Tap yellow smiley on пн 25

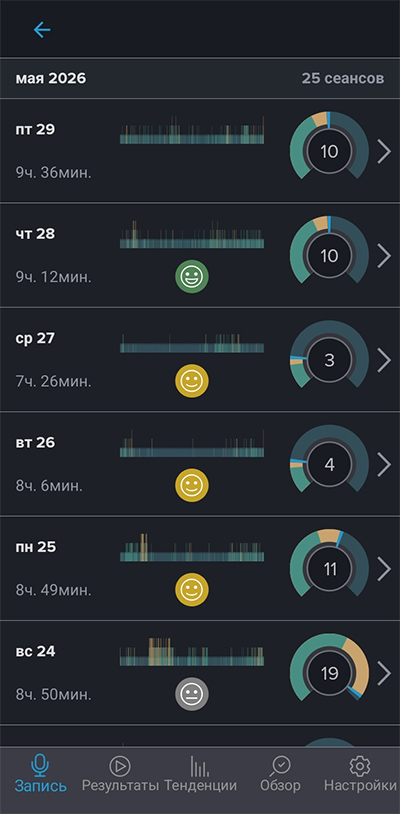click(192, 590)
